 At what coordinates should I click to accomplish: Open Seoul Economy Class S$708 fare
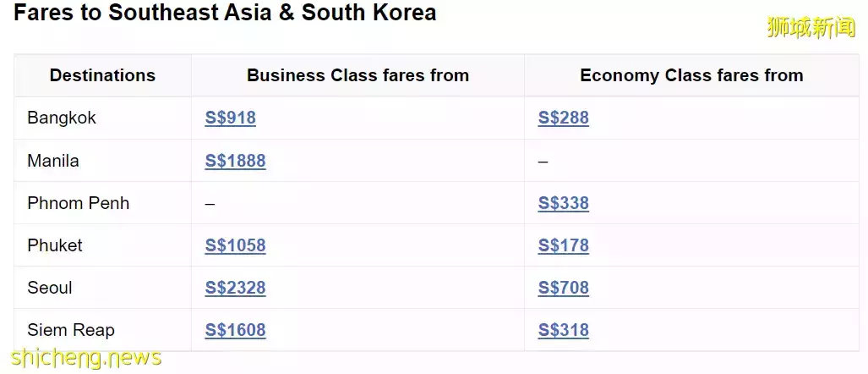(563, 288)
